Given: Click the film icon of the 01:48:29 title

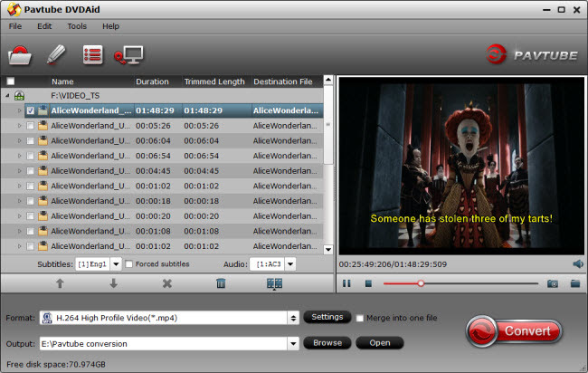Looking at the screenshot, I should click(x=43, y=110).
